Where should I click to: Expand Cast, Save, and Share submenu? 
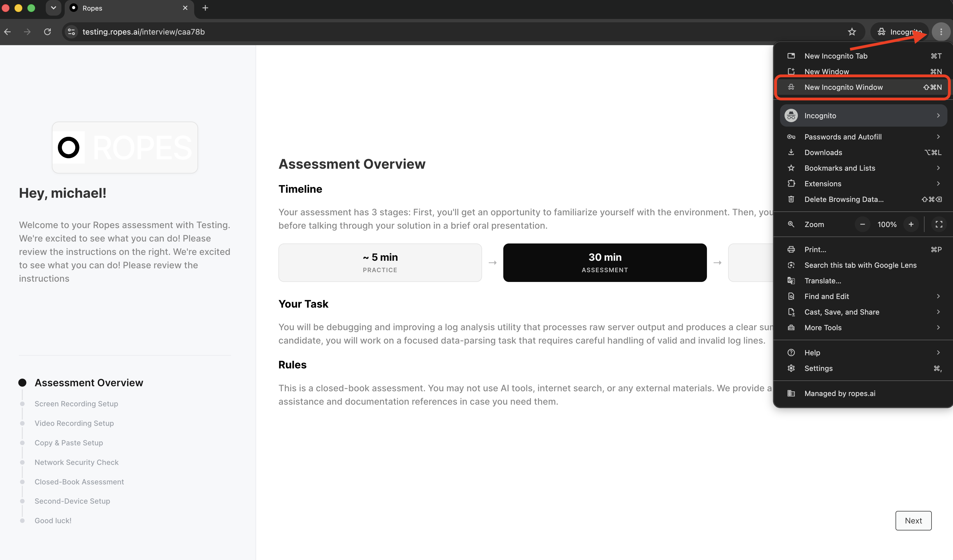(864, 312)
